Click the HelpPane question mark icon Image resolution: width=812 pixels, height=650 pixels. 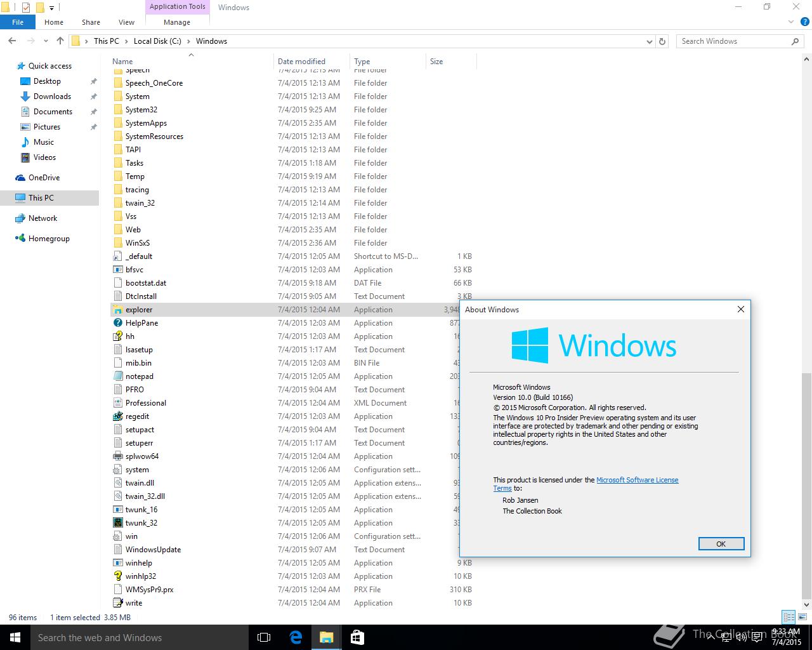coord(117,323)
